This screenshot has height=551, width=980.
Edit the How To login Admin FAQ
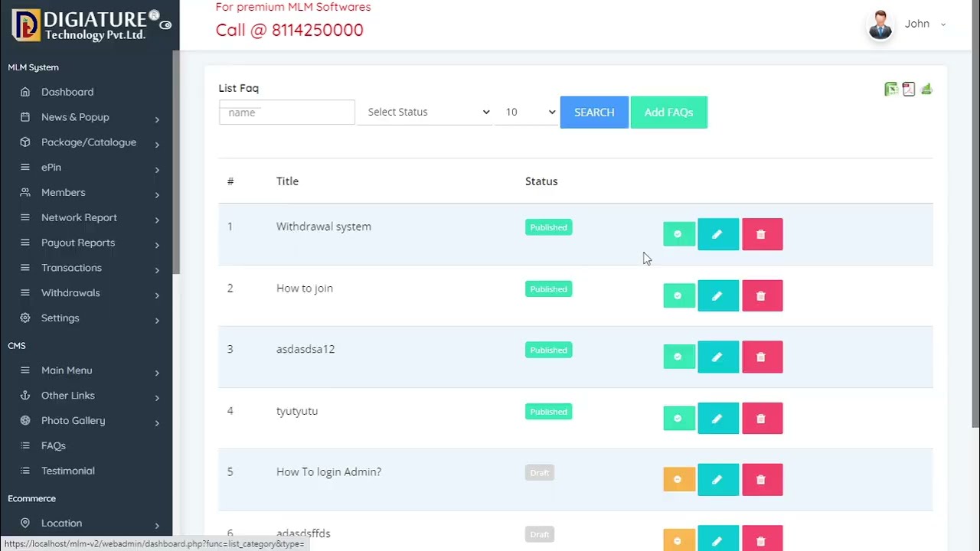coord(718,480)
